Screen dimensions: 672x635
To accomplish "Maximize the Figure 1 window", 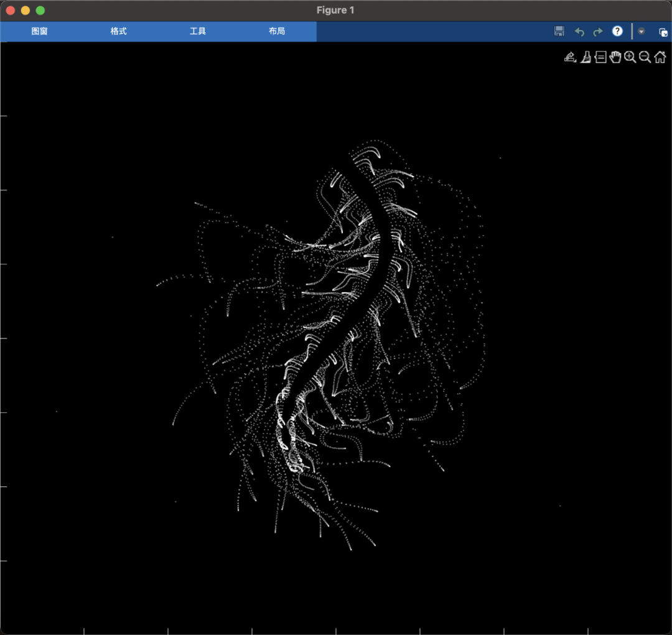I will pos(40,11).
